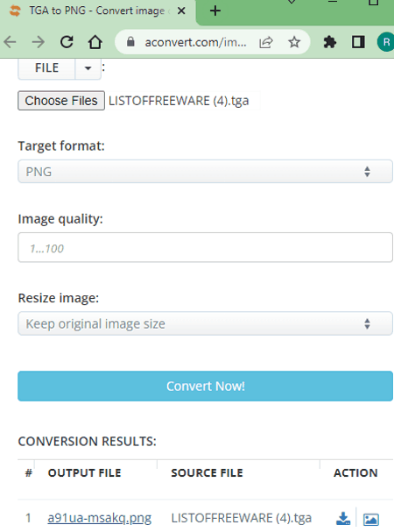Viewport: 394px width, 532px height.
Task: Reload the aconvert page
Action: (x=67, y=42)
